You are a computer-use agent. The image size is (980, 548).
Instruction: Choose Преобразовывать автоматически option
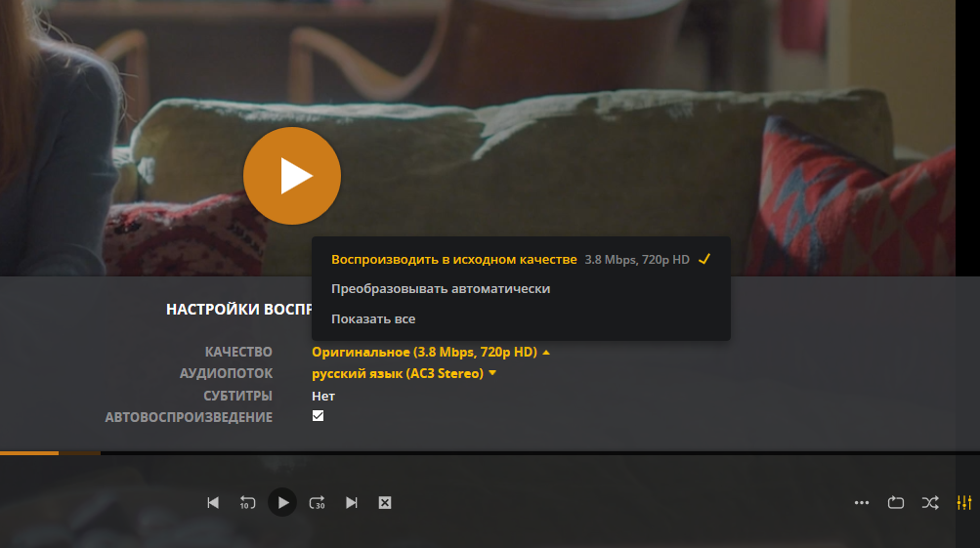(x=441, y=289)
